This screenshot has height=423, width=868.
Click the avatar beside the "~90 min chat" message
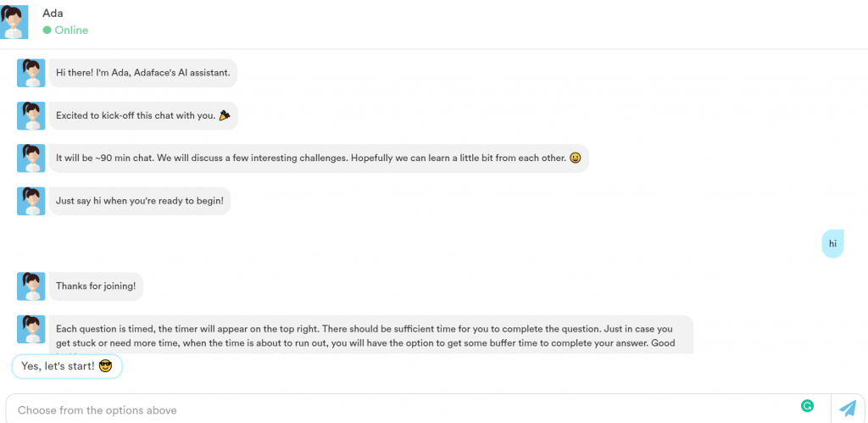tap(31, 159)
